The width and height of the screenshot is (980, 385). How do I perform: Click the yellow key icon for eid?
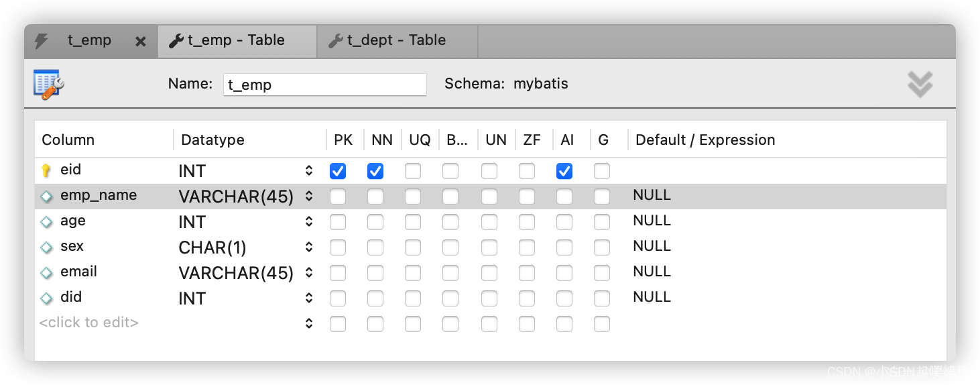pyautogui.click(x=46, y=170)
